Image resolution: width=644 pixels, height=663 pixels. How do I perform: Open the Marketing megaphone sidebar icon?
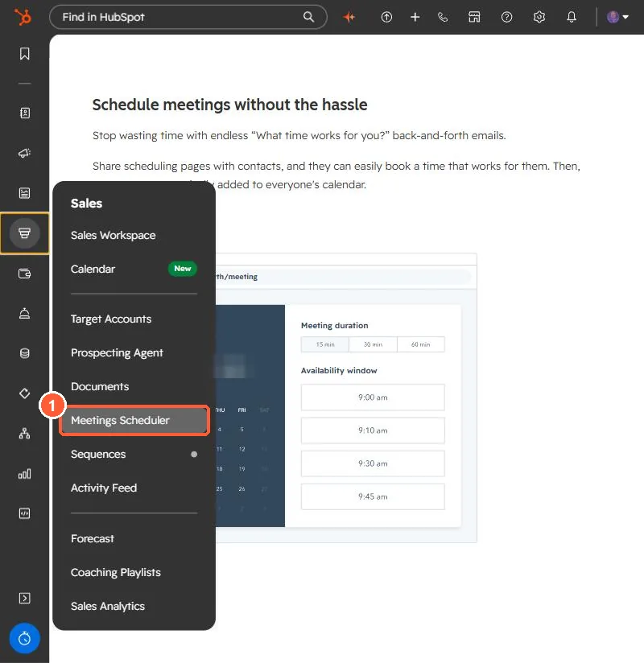(24, 153)
